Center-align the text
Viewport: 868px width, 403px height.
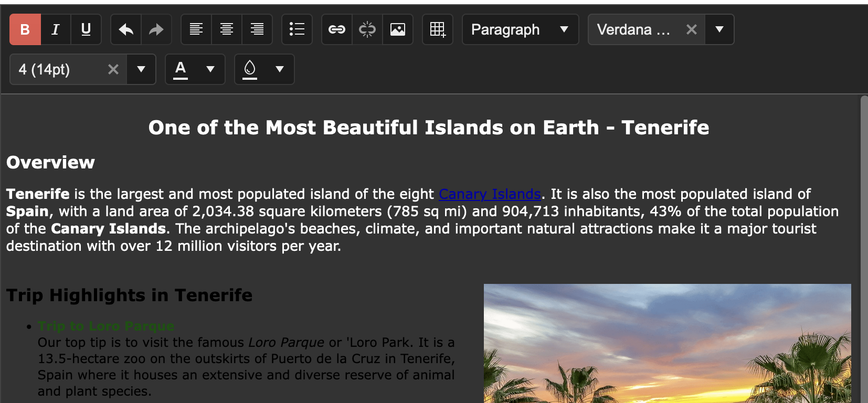(227, 29)
